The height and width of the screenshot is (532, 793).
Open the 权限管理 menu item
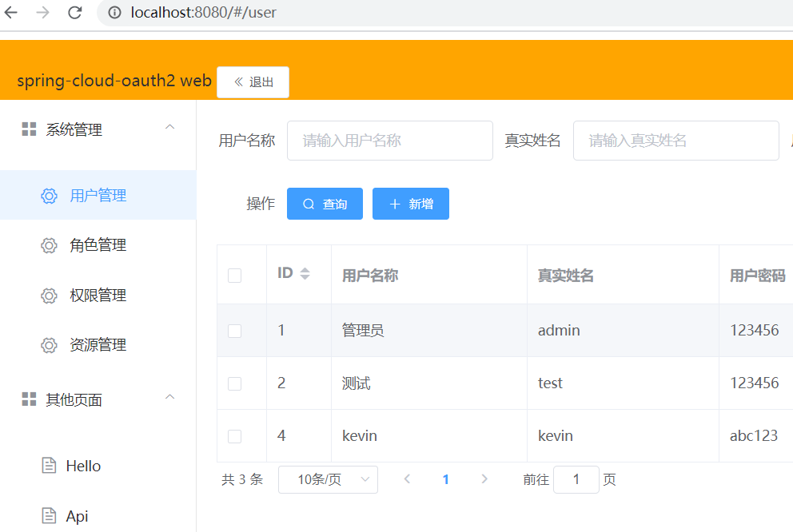[98, 295]
